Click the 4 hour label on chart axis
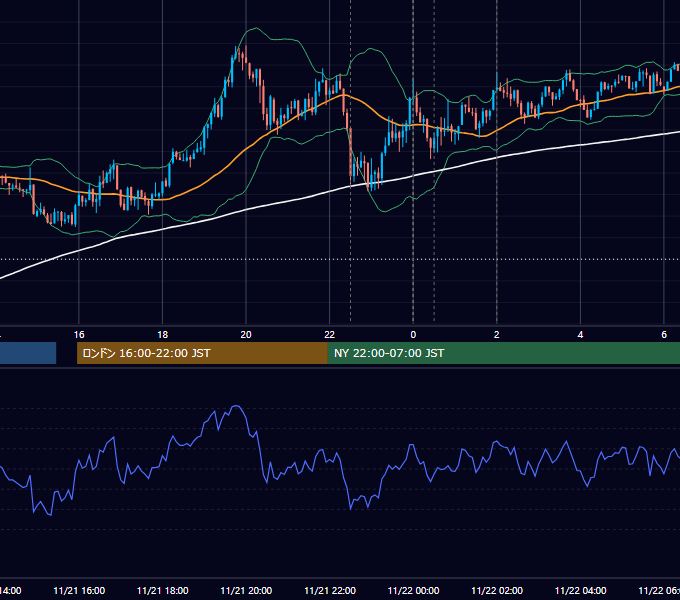 tap(580, 335)
